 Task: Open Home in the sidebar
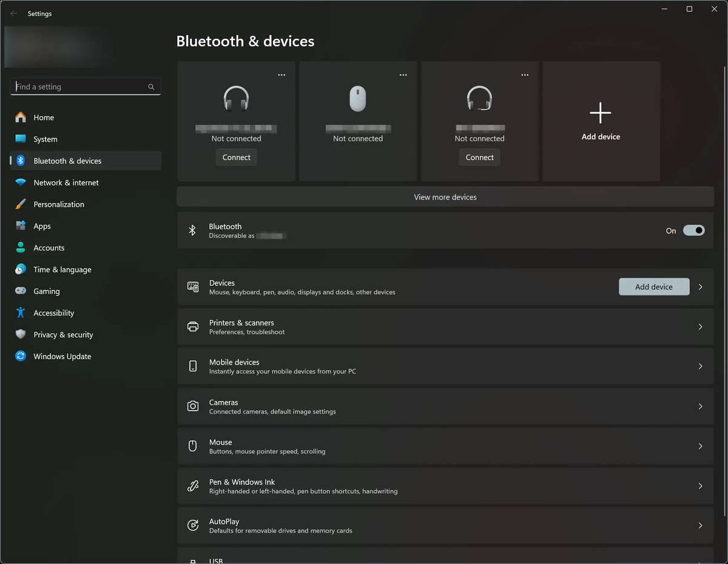point(86,117)
